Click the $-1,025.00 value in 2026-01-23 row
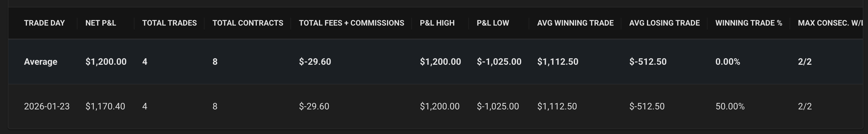This screenshot has height=134, width=868. [498, 106]
